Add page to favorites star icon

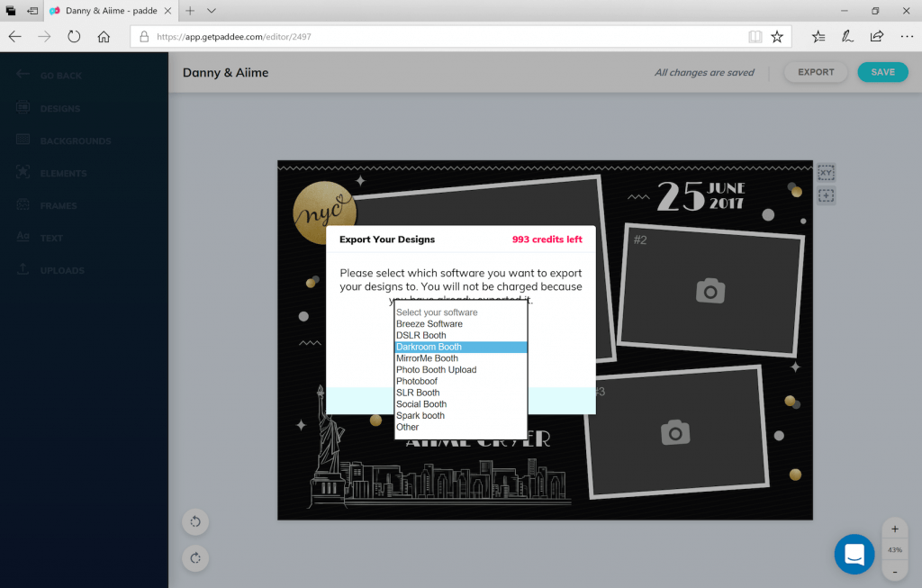click(x=777, y=36)
